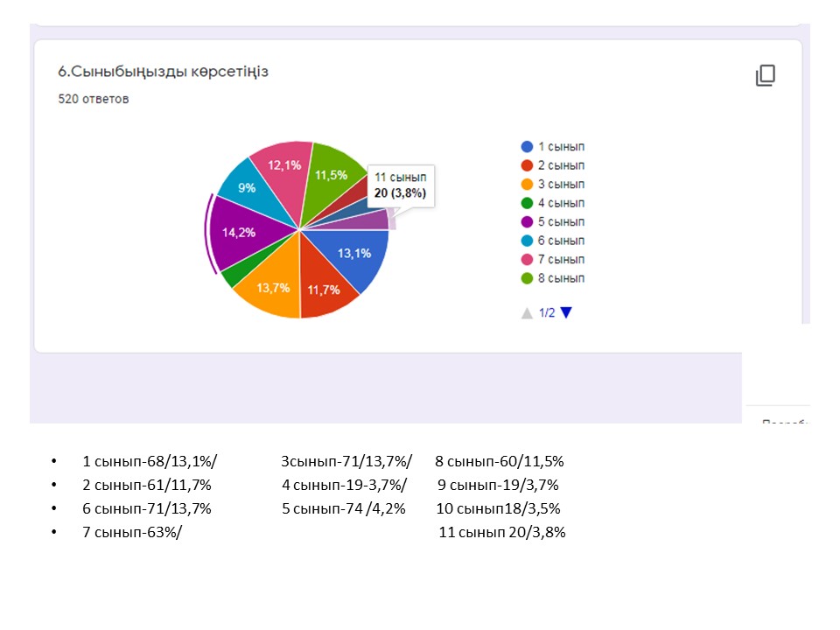Select the 8 сынып legend label
This screenshot has height=630, width=840.
pyautogui.click(x=561, y=278)
